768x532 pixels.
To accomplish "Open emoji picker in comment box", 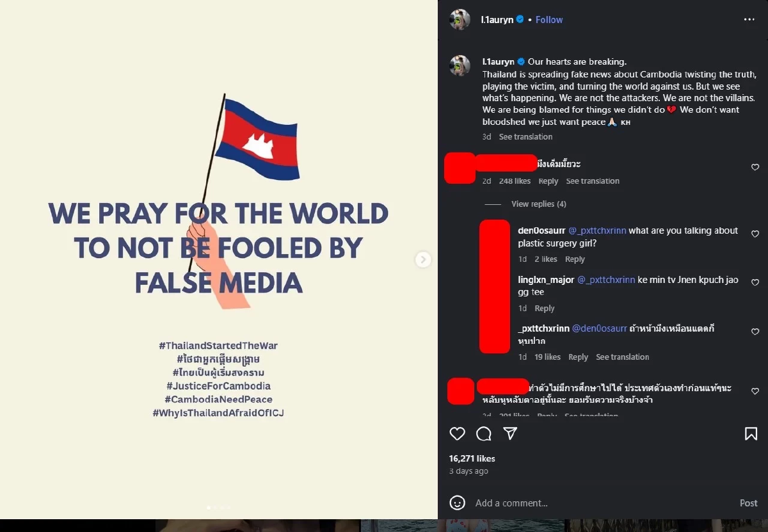I will 457,503.
